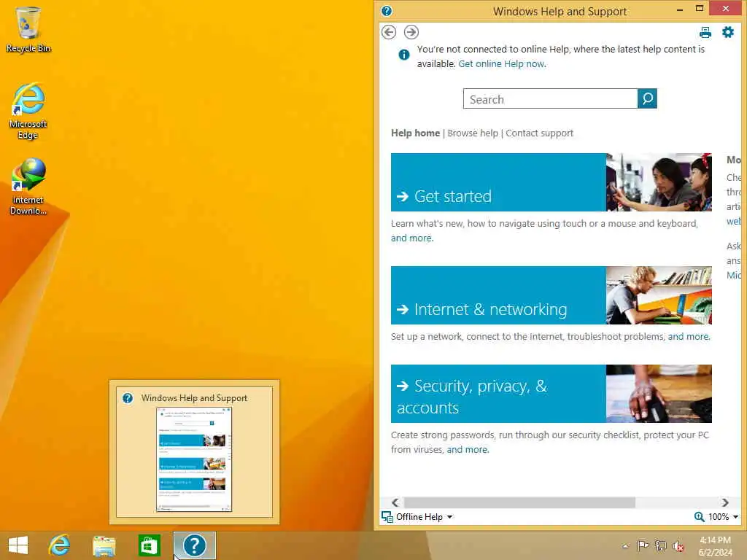Viewport: 747px width, 560px height.
Task: Open the Windows Store taskbar icon
Action: pos(149,545)
